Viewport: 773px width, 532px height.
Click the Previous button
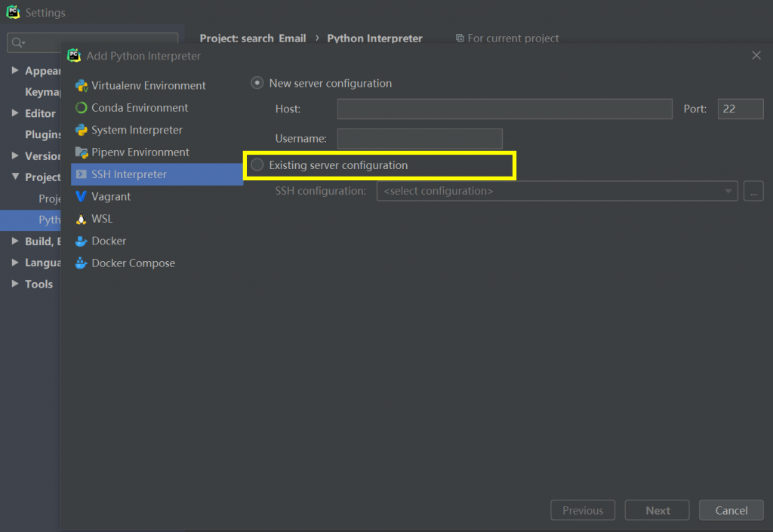coord(583,510)
